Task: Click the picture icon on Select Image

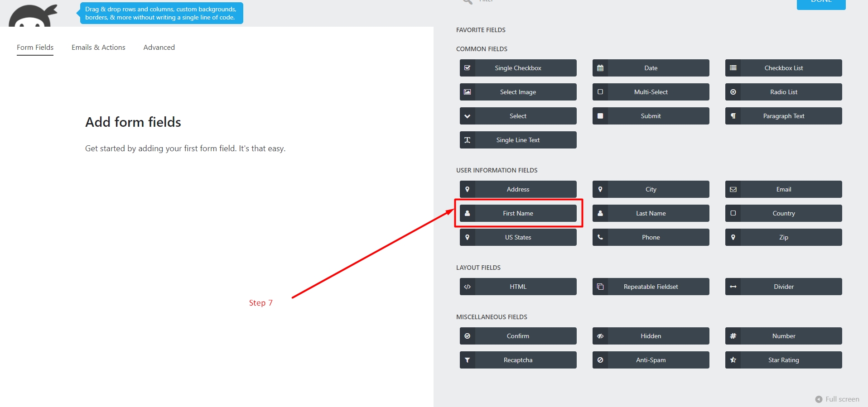Action: (467, 92)
